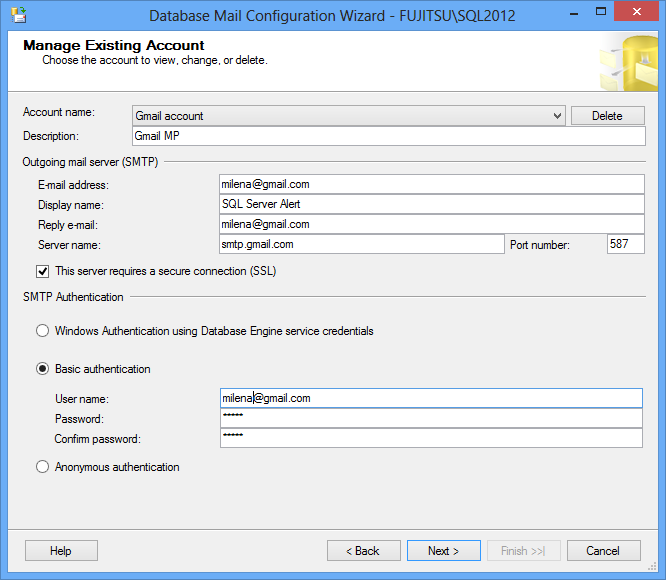Click the Server name field
The image size is (666, 580).
361,244
